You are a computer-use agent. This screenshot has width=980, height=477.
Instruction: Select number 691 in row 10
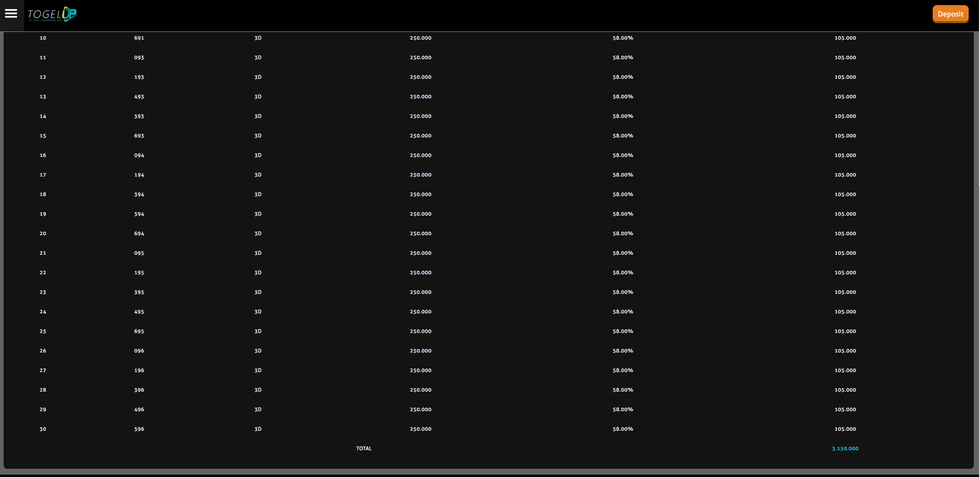[x=139, y=38]
